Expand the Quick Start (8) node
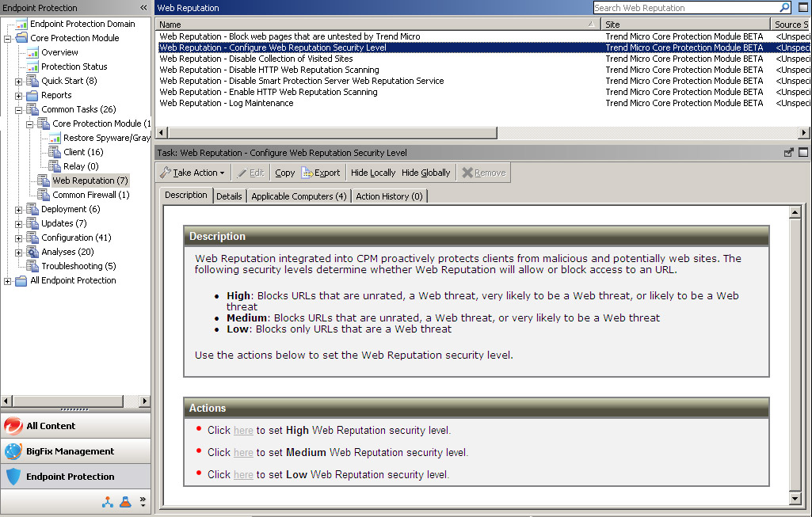The width and height of the screenshot is (812, 517). 19,82
